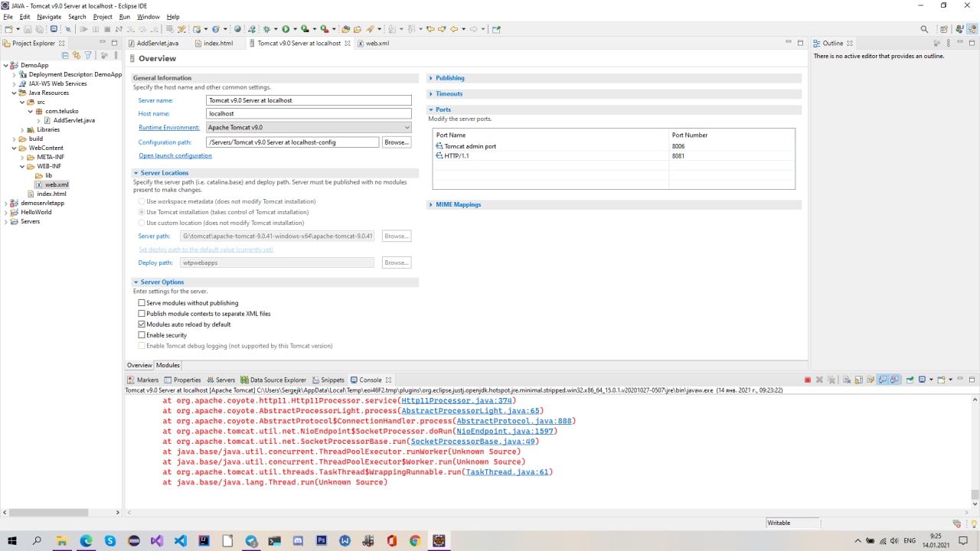
Task: Click in the Server name text field
Action: (x=309, y=100)
